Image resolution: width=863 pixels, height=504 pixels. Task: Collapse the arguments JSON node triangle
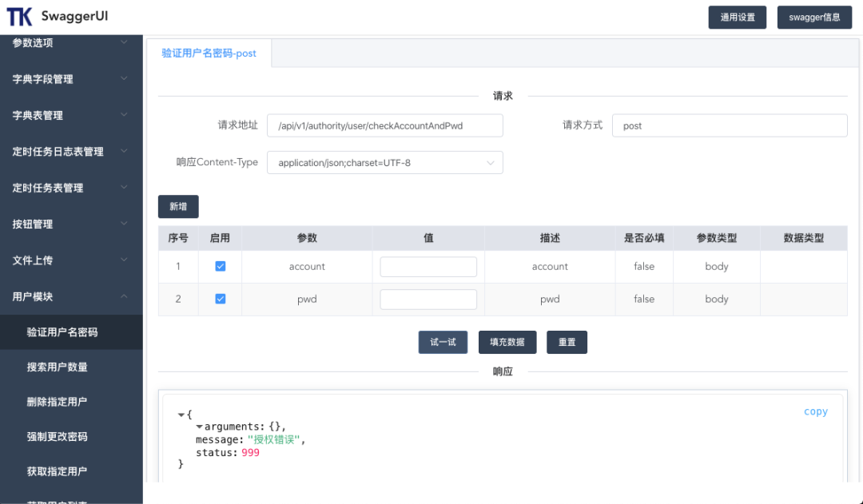pyautogui.click(x=199, y=427)
